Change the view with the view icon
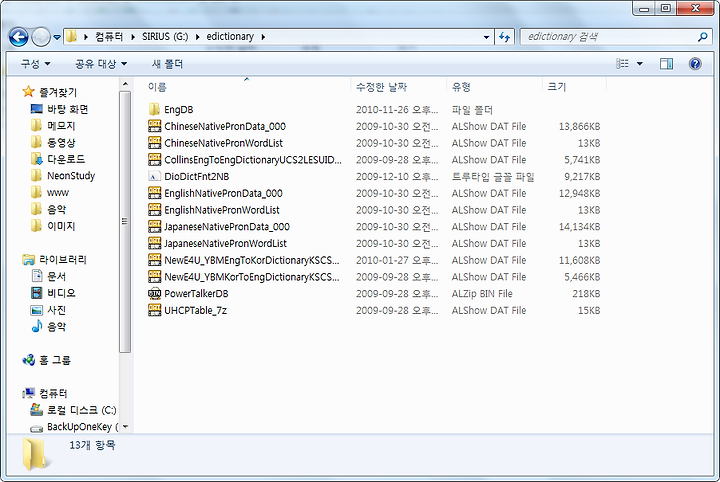Image resolution: width=720 pixels, height=482 pixels. pyautogui.click(x=622, y=63)
